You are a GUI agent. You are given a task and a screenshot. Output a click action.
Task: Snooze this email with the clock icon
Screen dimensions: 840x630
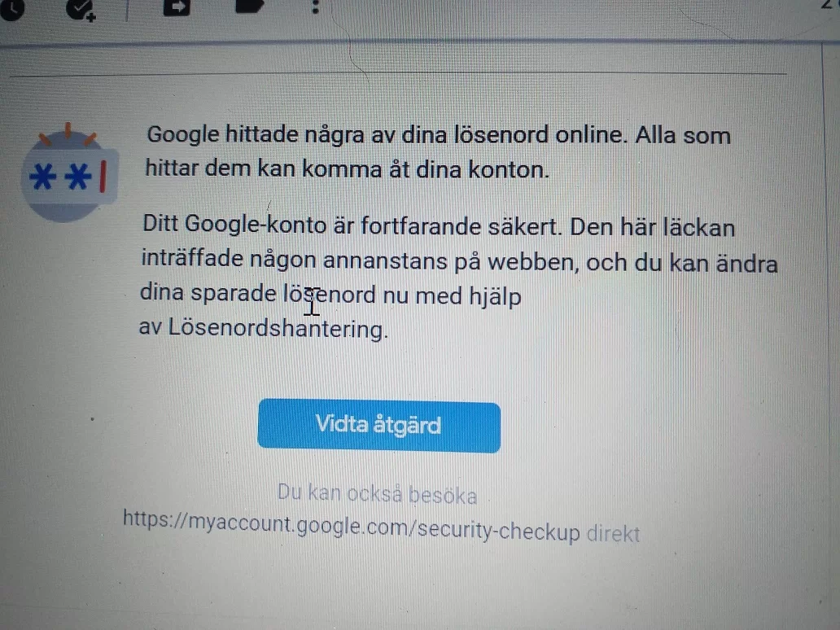(11, 9)
